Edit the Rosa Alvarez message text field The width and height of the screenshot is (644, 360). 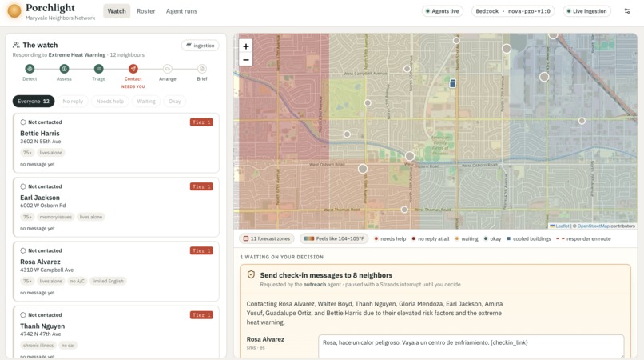pos(471,346)
